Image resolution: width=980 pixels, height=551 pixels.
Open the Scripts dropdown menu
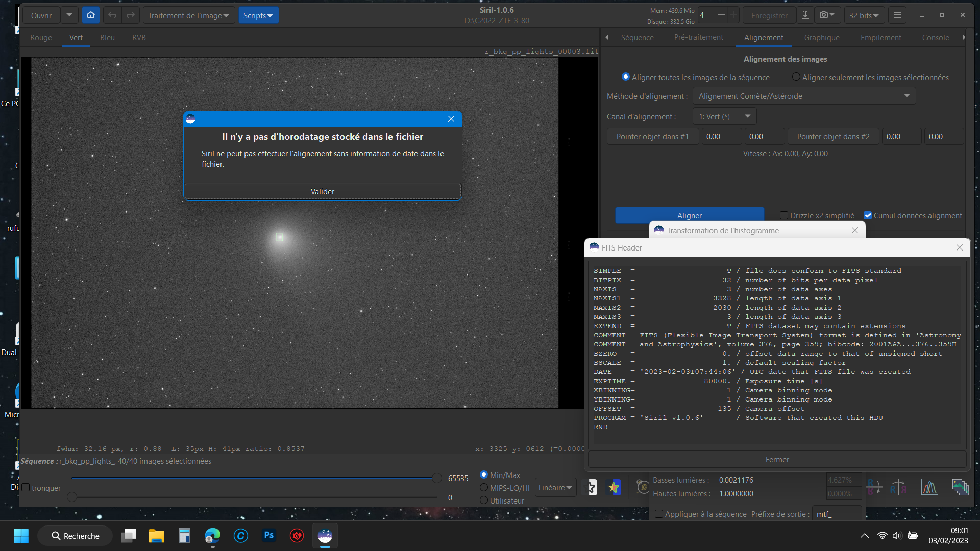click(258, 15)
